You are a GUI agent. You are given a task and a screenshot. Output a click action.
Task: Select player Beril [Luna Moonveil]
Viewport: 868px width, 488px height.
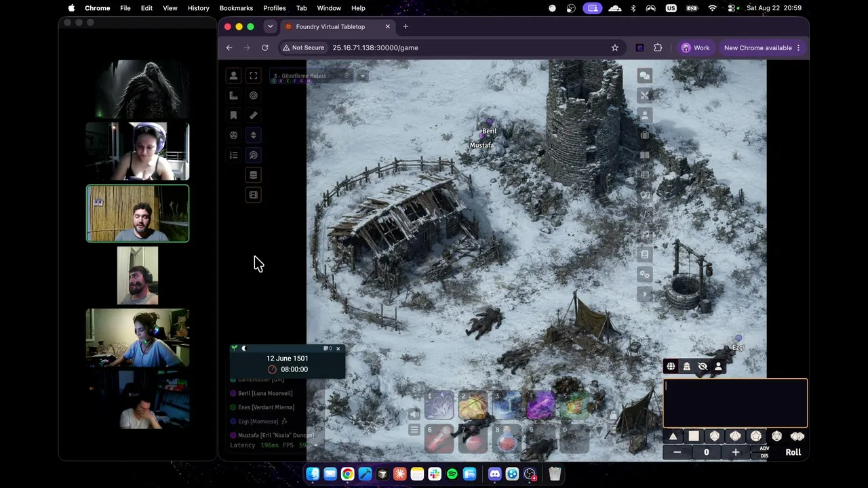point(265,393)
